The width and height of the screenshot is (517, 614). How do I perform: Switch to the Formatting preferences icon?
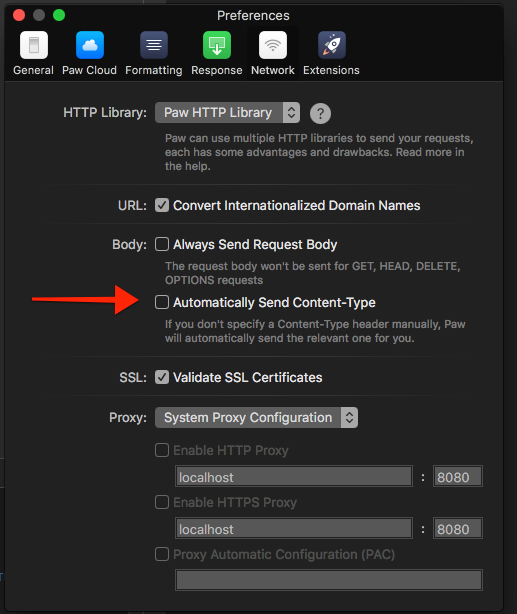click(x=154, y=45)
